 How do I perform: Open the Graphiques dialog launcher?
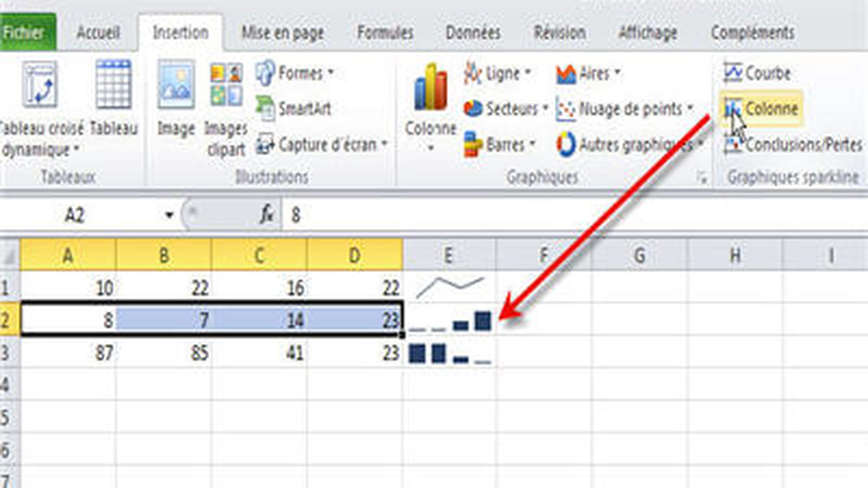tap(703, 177)
